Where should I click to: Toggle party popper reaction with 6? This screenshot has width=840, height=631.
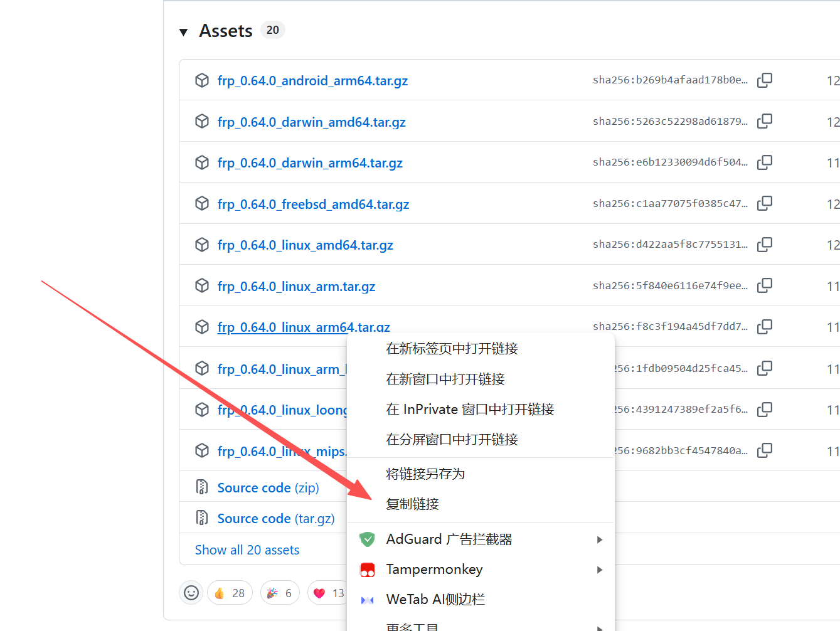pos(280,593)
